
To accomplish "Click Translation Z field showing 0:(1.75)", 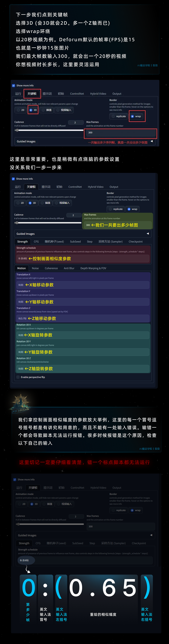I will 83,318.
